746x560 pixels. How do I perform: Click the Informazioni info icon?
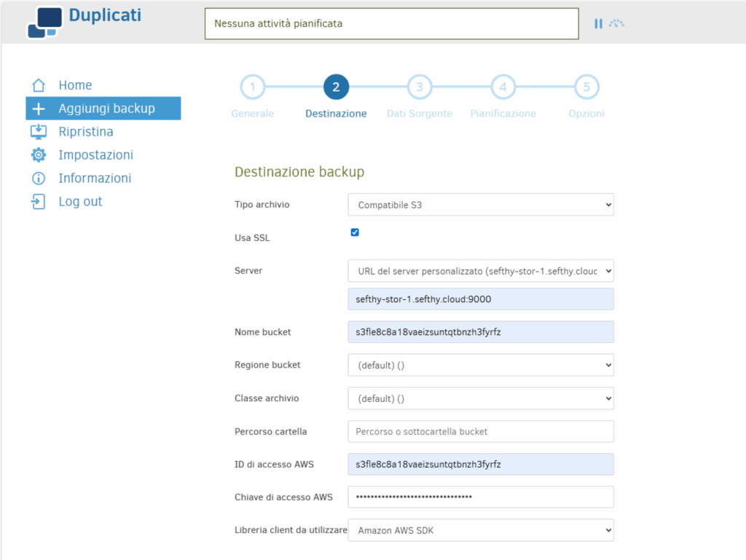coord(39,178)
